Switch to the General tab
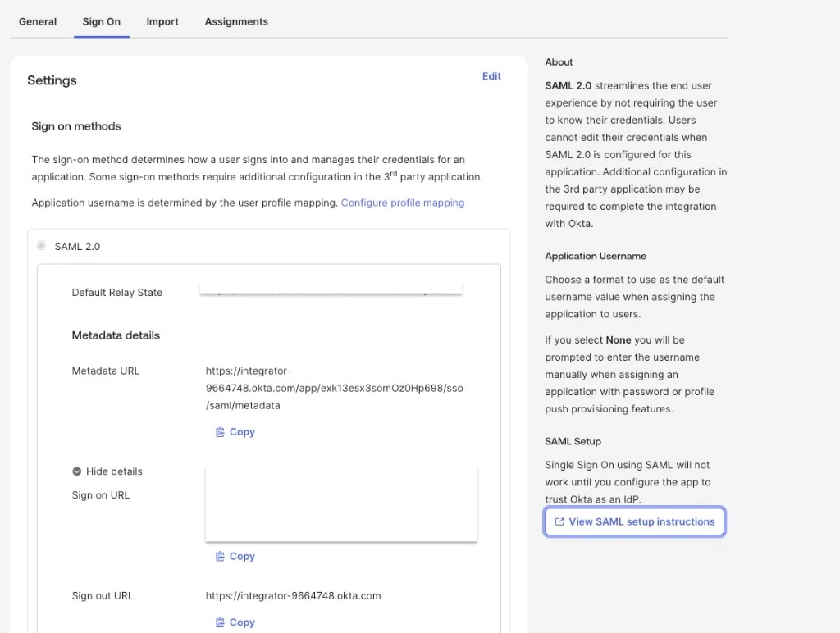 pyautogui.click(x=38, y=22)
